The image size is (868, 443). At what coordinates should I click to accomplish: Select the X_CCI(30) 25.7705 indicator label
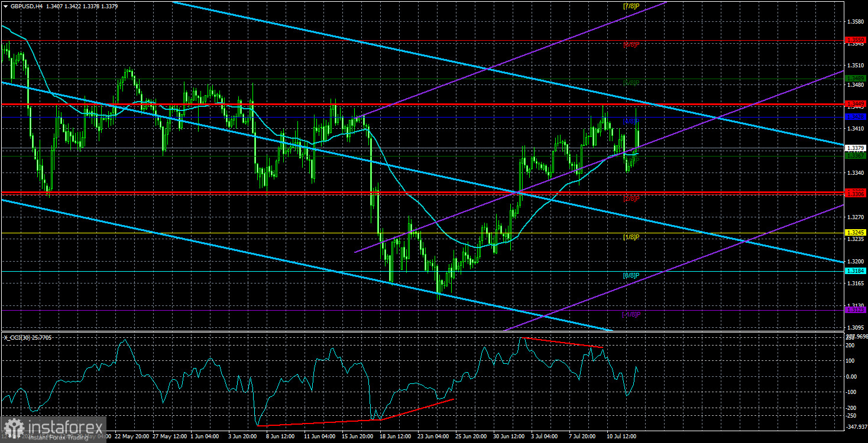pyautogui.click(x=28, y=337)
